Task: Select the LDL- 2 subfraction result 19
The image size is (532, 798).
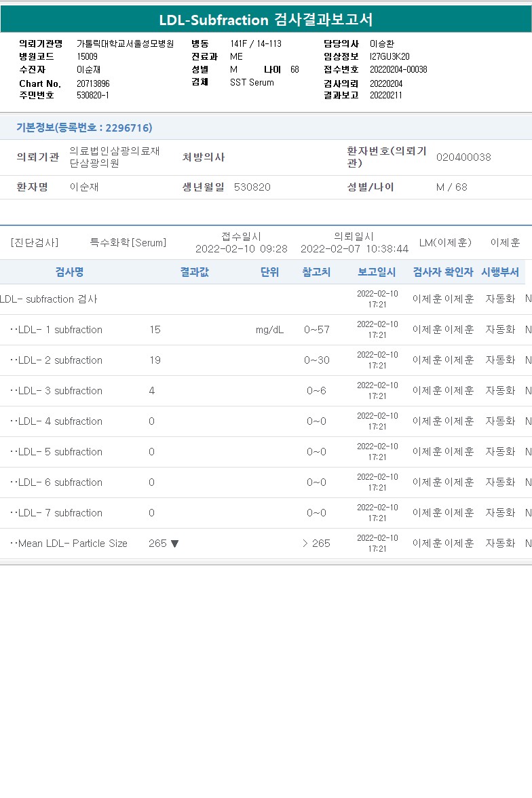Action: click(x=155, y=360)
